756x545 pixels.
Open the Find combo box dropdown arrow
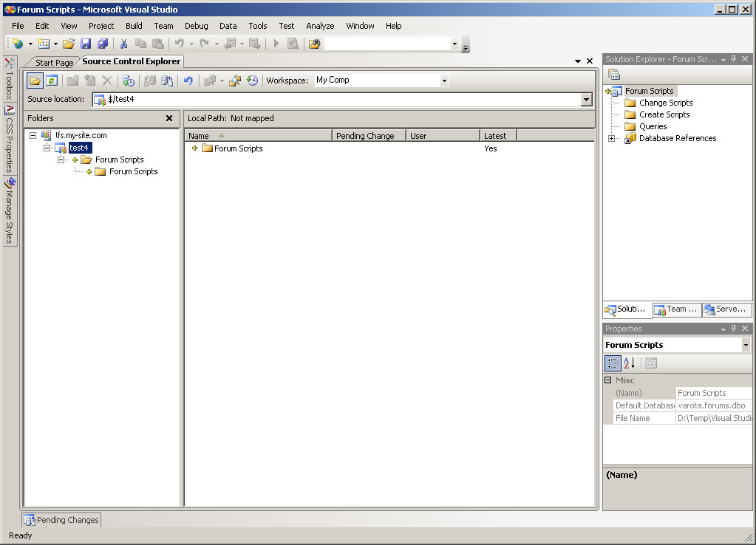454,44
